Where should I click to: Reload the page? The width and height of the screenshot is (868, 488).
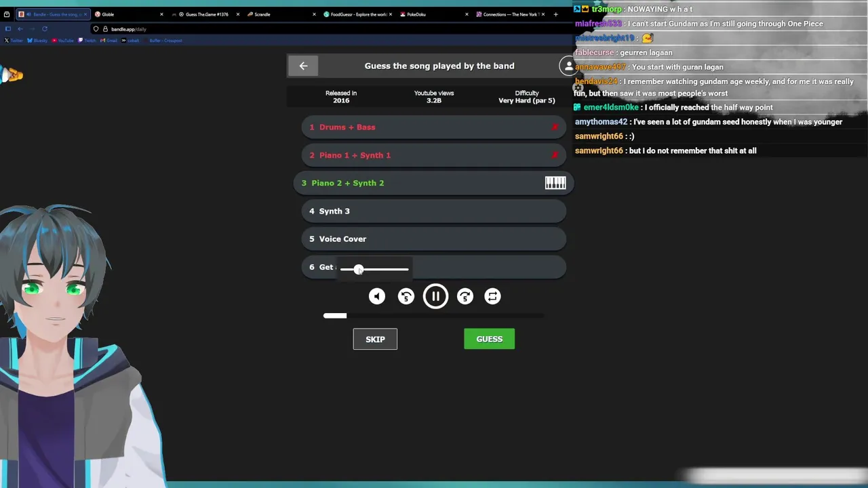[x=45, y=29]
